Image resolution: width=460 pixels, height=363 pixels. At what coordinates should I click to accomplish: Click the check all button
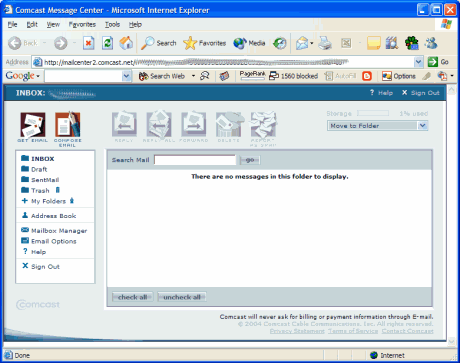click(x=133, y=297)
